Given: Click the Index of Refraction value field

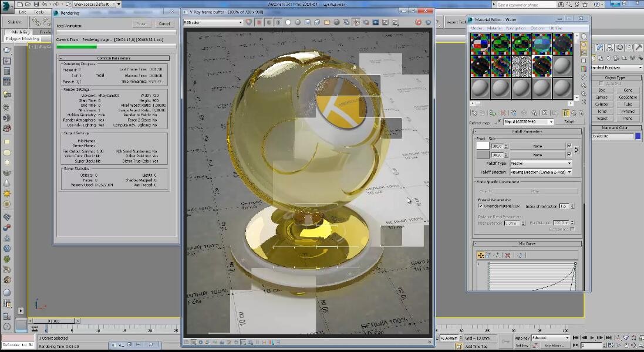Looking at the screenshot, I should (x=564, y=207).
